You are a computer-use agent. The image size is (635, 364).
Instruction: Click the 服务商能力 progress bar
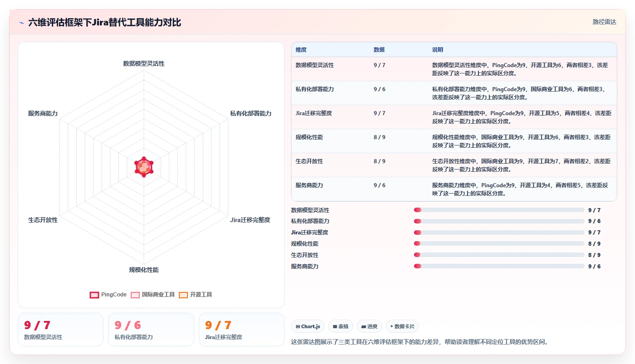499,266
